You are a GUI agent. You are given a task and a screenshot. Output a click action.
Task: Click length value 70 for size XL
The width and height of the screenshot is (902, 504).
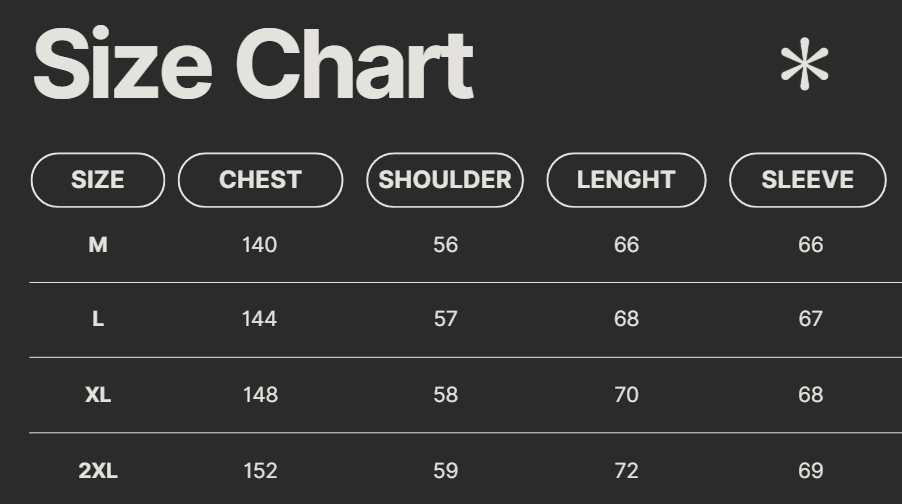[x=627, y=394]
